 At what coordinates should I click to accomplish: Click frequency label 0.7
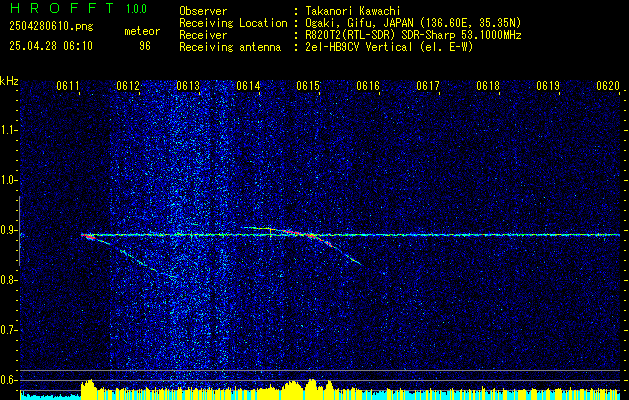[x=8, y=330]
